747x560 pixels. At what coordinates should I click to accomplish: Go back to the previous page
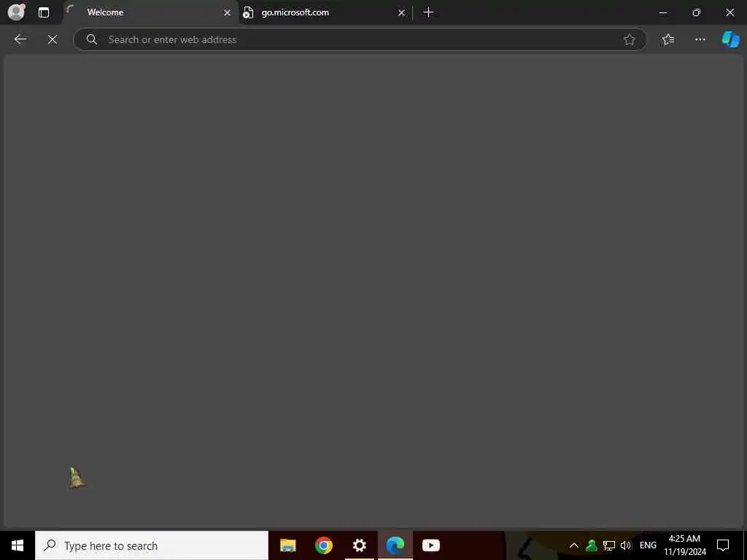pos(20,39)
